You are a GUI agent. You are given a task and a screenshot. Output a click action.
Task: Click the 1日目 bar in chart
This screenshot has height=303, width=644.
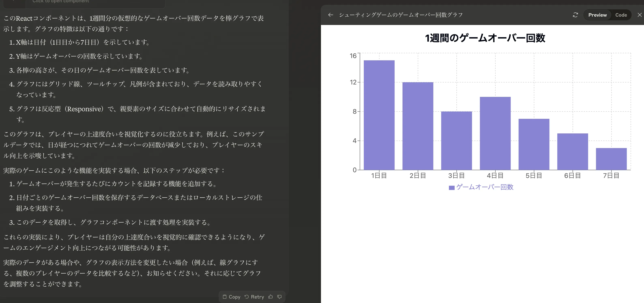pos(379,115)
